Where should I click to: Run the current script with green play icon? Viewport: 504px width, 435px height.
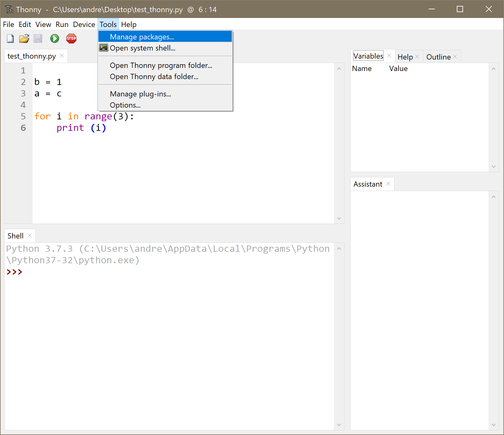[55, 38]
